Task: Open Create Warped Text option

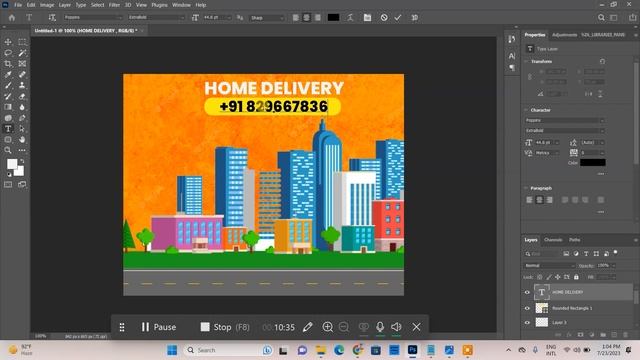Action: coord(350,18)
